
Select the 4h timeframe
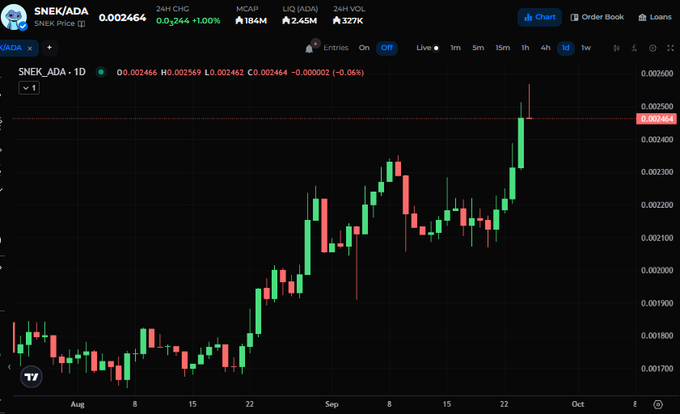click(x=546, y=48)
